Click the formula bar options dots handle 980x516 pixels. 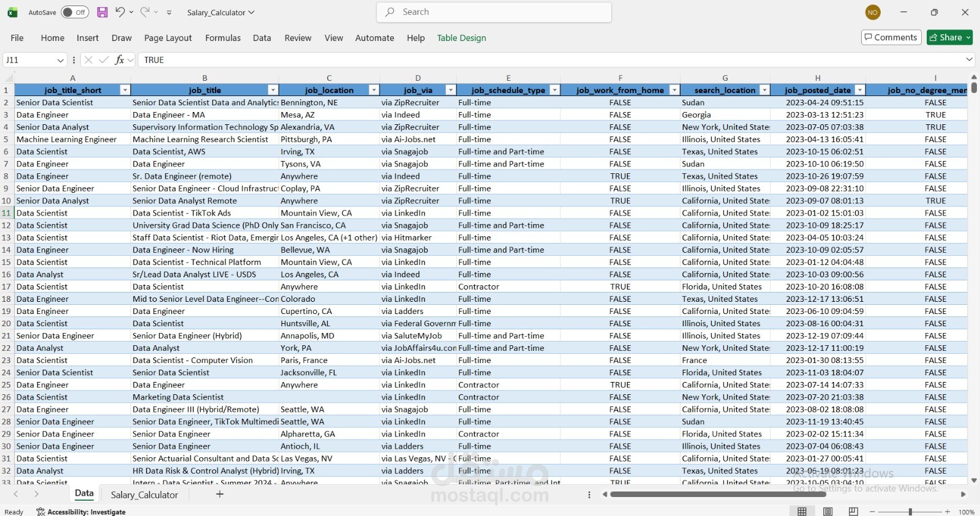tap(74, 60)
